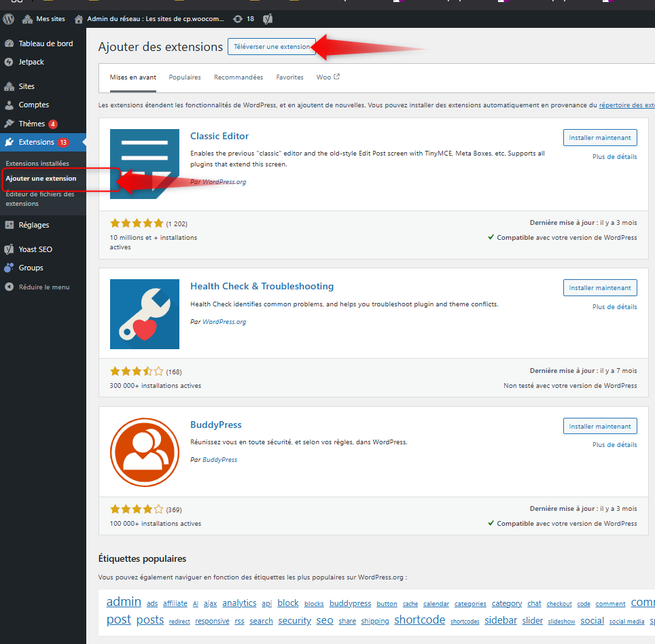Open the Favorites tab
Screen dimensions: 655x644
point(289,77)
